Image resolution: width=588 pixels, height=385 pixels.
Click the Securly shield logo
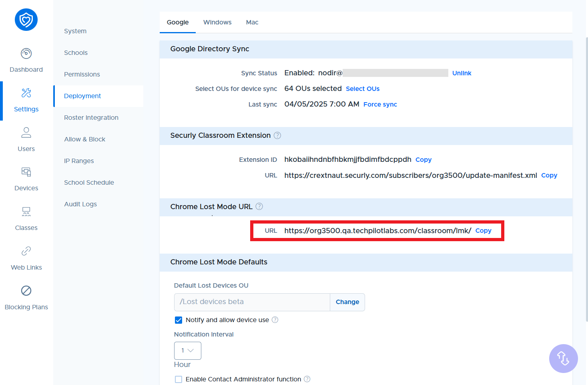click(x=26, y=20)
